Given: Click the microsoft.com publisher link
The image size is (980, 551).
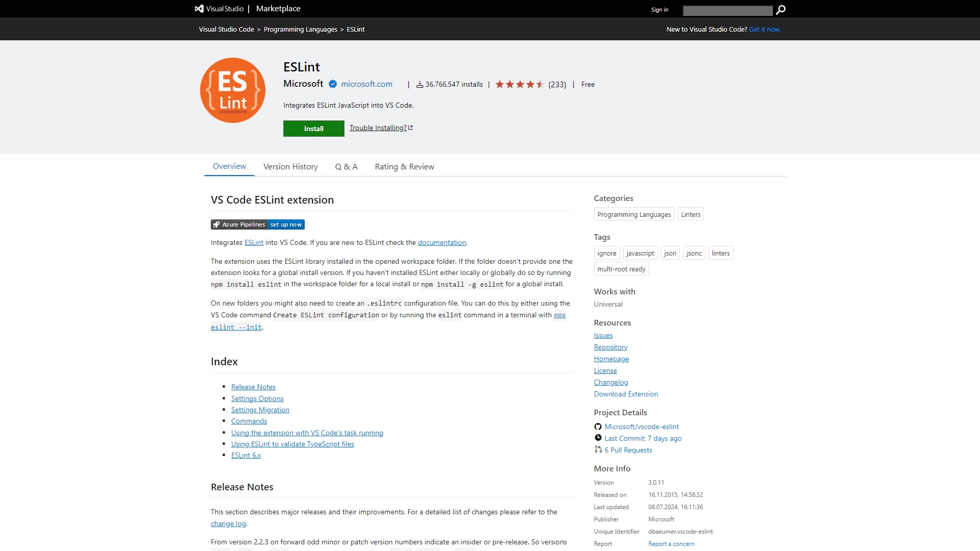Looking at the screenshot, I should (366, 84).
